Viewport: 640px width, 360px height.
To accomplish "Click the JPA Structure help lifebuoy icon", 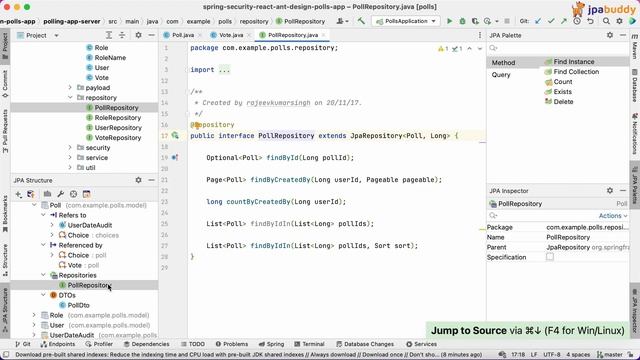I will pos(73,194).
